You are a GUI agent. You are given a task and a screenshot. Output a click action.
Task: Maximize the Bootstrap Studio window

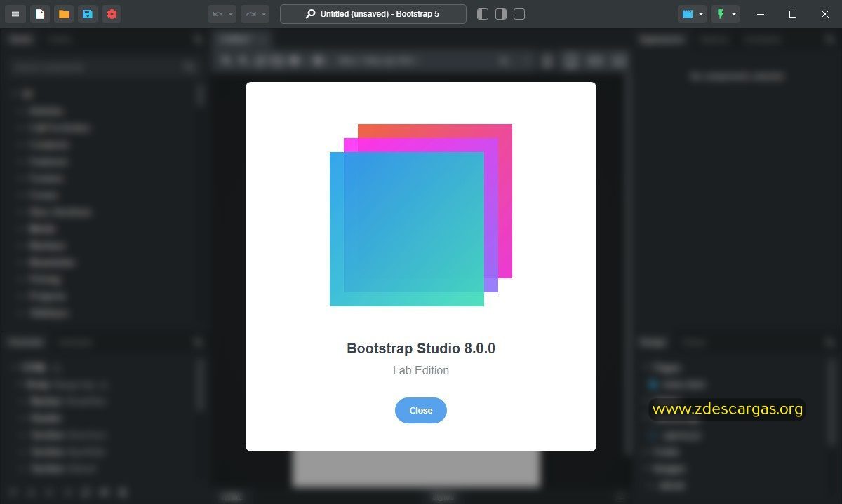pos(793,14)
